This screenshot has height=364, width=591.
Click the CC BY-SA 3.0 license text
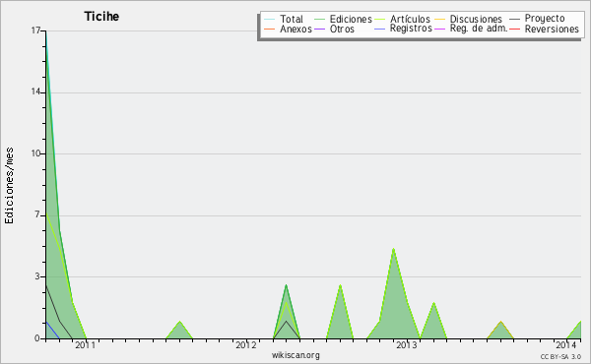[x=560, y=356]
